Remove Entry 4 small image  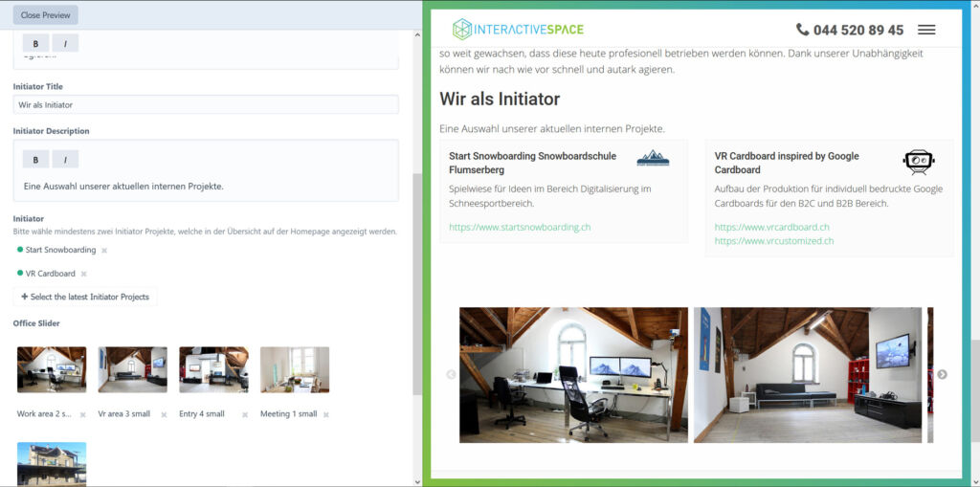pyautogui.click(x=245, y=414)
